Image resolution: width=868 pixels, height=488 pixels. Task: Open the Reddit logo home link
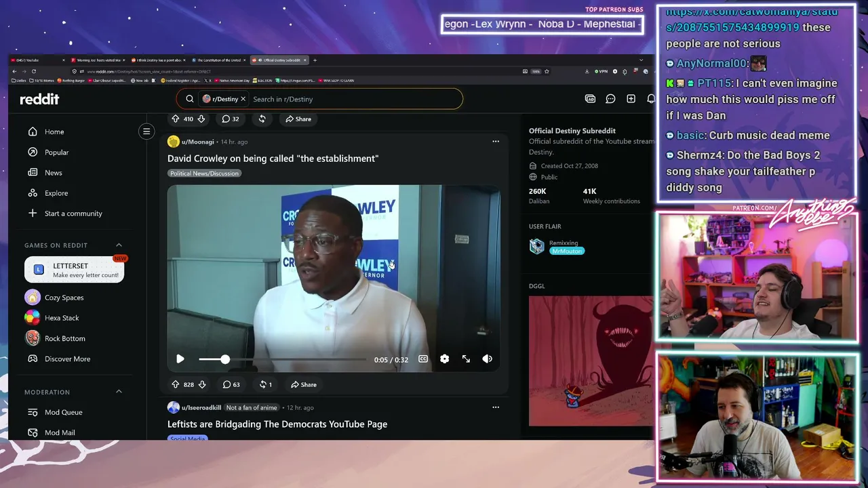click(x=39, y=99)
